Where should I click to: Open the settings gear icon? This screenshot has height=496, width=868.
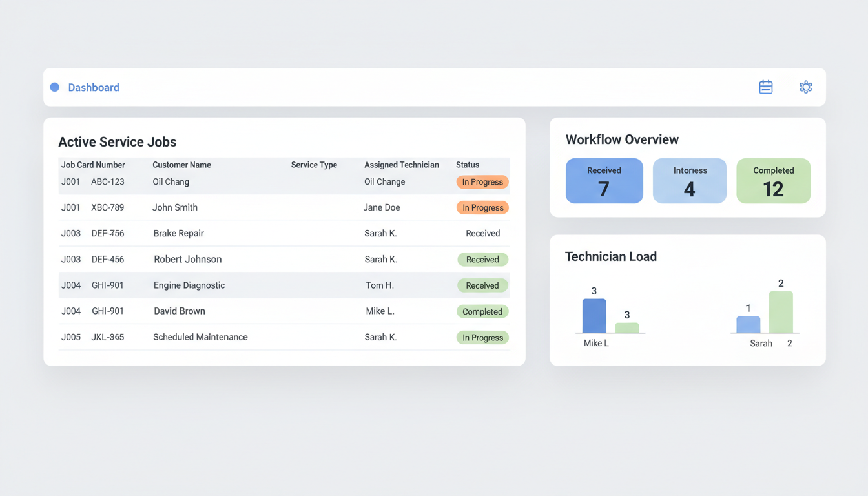(x=805, y=87)
